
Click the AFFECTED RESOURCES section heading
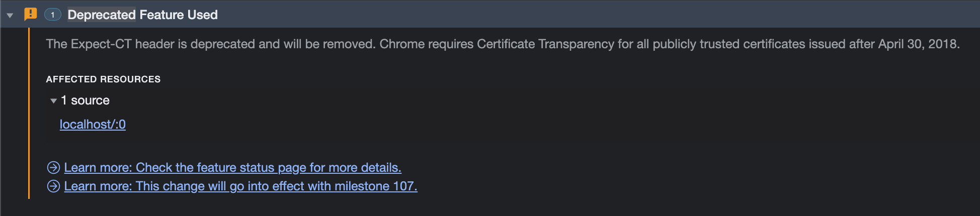[x=103, y=79]
